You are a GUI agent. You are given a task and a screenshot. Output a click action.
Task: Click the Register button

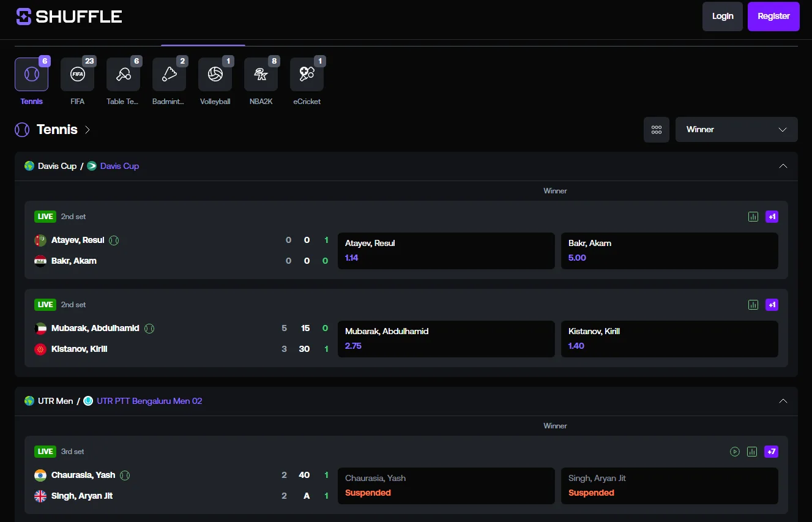[773, 17]
